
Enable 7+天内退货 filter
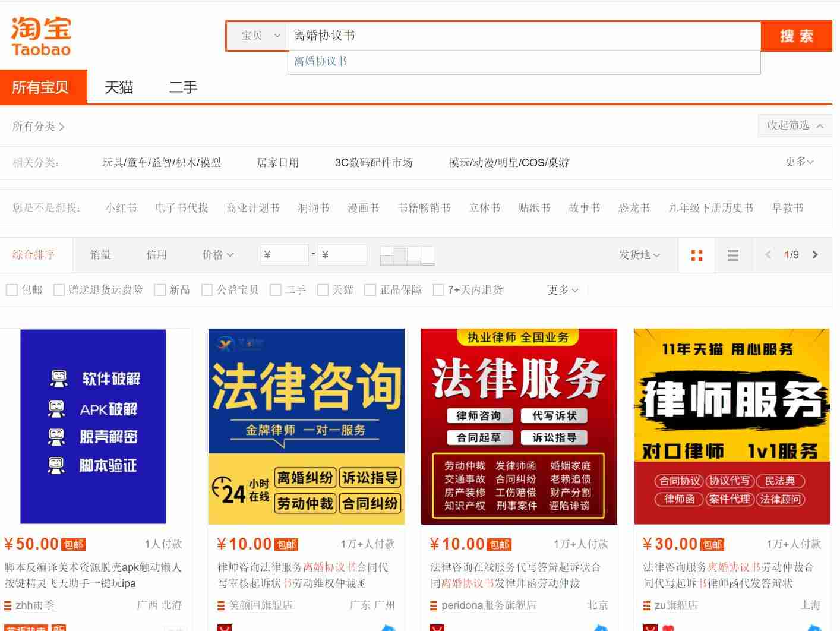coord(439,290)
